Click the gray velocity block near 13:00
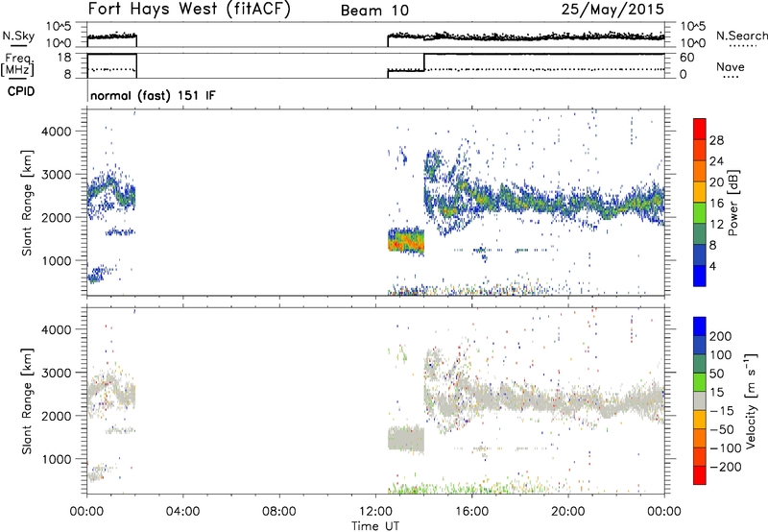 (x=405, y=439)
